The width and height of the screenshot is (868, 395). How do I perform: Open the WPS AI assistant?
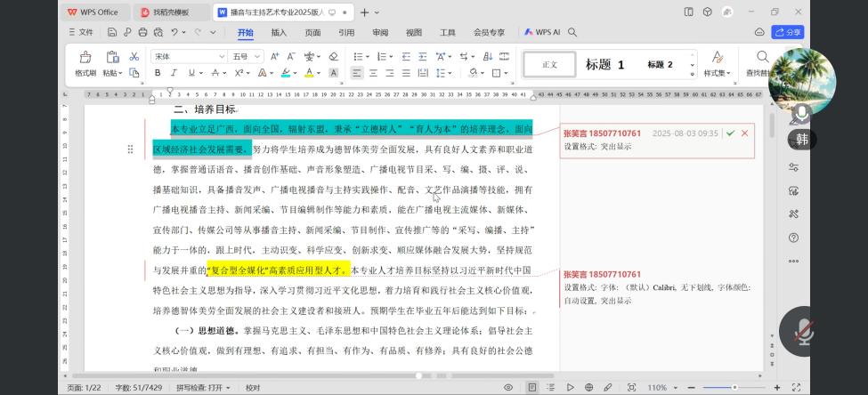pyautogui.click(x=542, y=32)
